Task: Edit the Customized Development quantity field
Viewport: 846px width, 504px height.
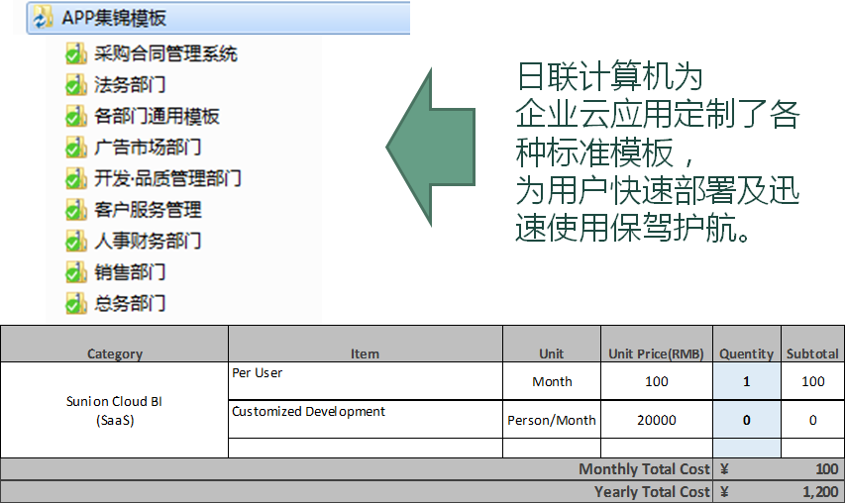Action: [747, 420]
